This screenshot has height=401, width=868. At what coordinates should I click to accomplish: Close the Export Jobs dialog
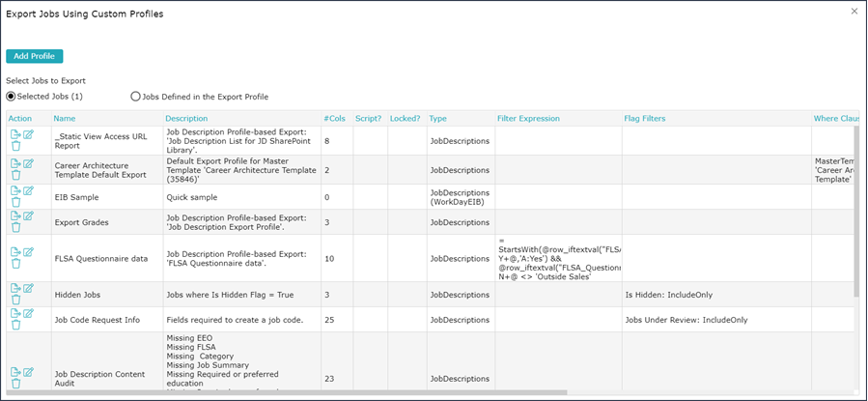coord(854,11)
